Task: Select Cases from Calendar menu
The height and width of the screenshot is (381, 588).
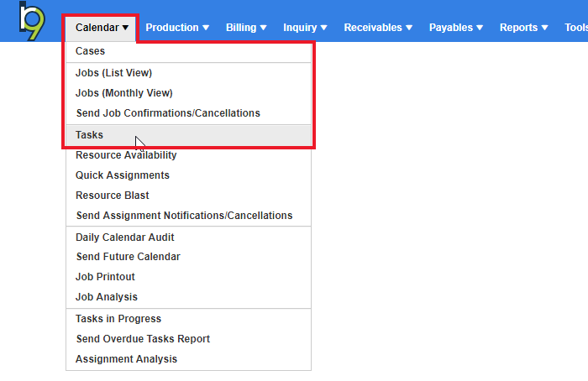Action: [x=91, y=52]
